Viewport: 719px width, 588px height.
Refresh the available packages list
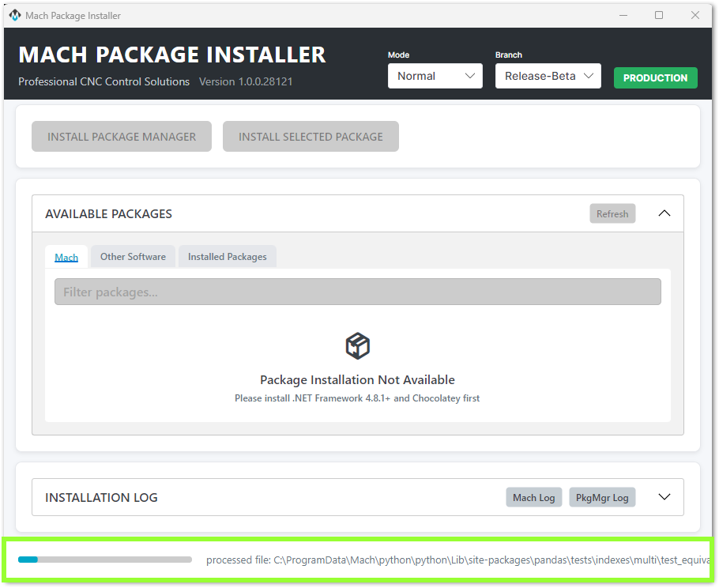pos(612,213)
